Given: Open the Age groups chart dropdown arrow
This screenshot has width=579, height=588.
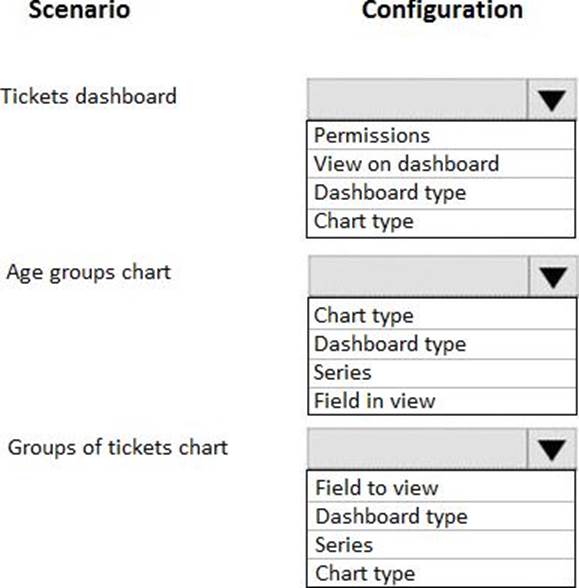Looking at the screenshot, I should pyautogui.click(x=554, y=277).
